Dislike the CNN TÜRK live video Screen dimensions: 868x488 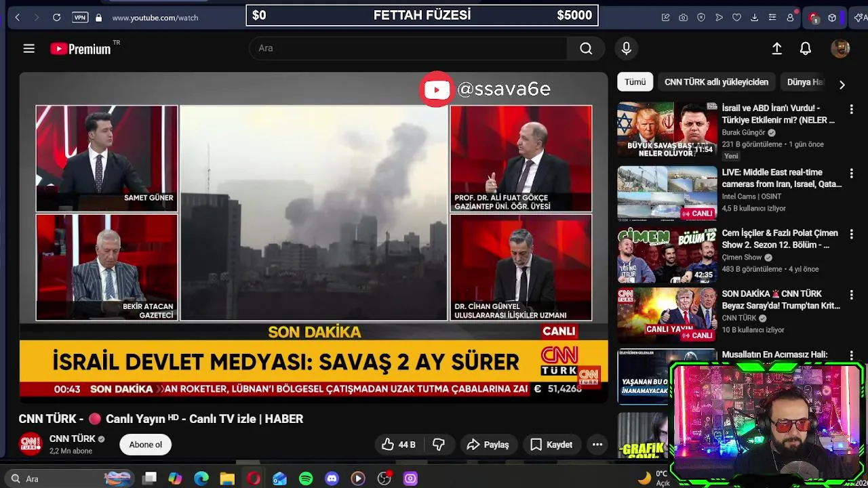(439, 445)
